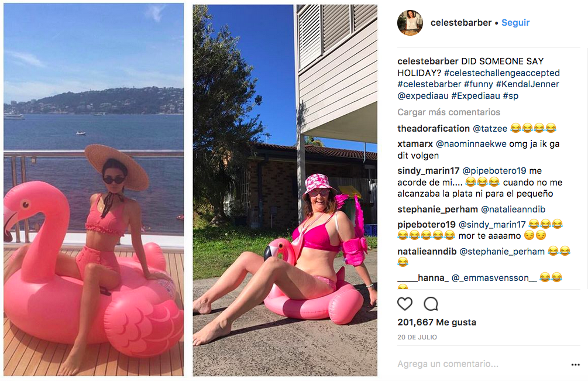Open commenter theadorafication's profile

click(434, 129)
